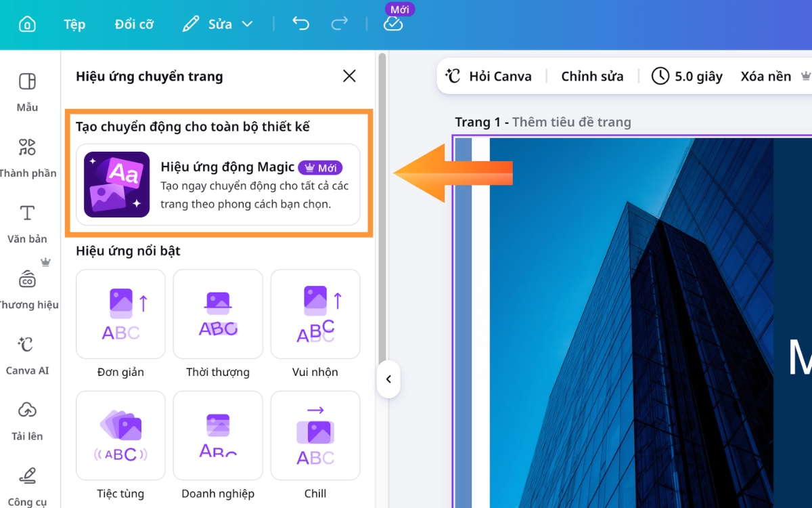812x508 pixels.
Task: Click Xóa nền background remover
Action: (x=766, y=77)
